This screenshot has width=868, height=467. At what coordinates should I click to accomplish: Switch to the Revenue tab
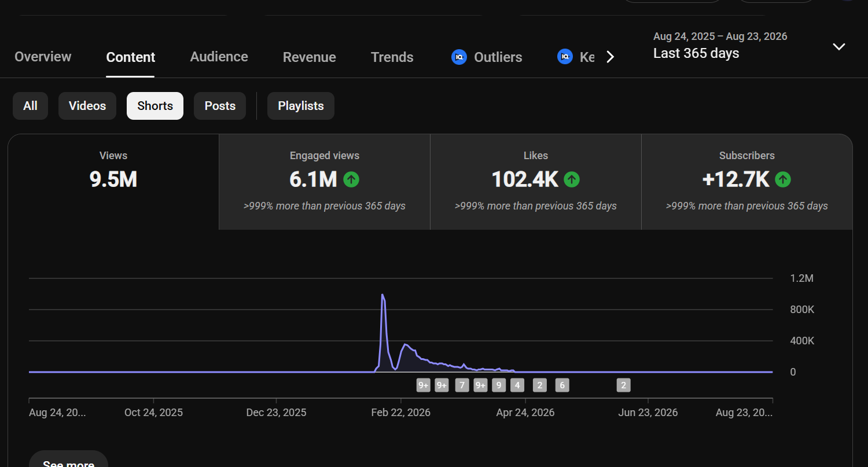[309, 57]
